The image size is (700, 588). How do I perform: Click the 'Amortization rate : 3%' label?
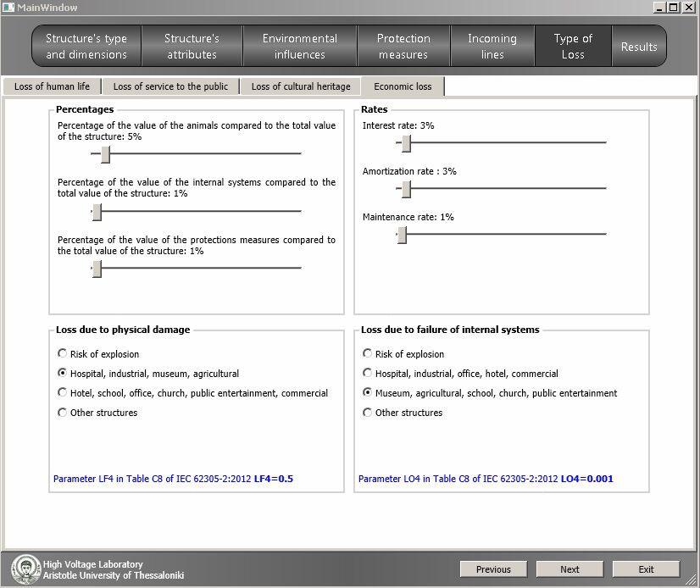click(x=409, y=171)
